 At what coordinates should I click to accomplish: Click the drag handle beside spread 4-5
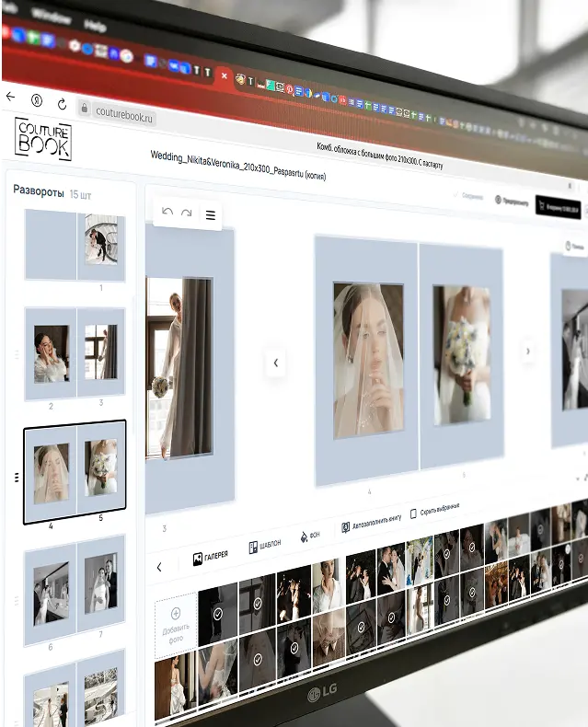tap(17, 477)
